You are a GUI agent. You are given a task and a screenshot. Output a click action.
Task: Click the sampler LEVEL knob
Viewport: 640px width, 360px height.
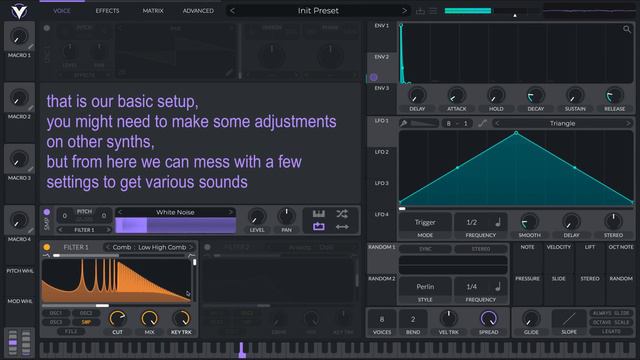(x=257, y=217)
